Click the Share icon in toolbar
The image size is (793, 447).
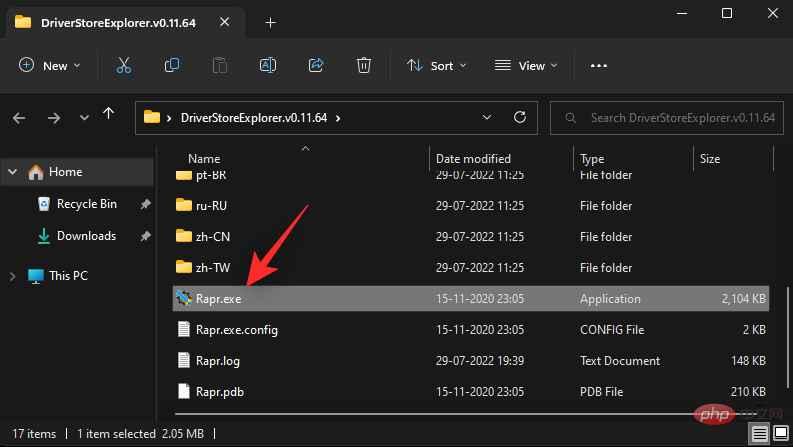point(316,65)
